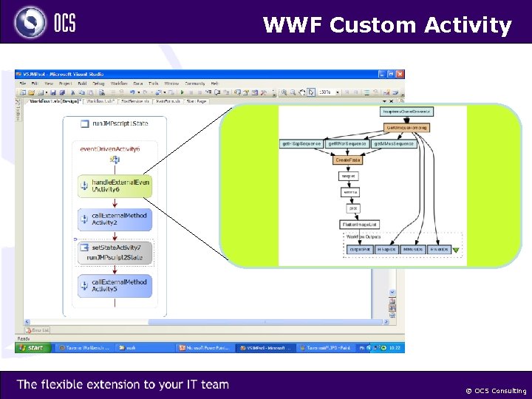Switch to the MainForm.vb tab
This screenshot has height=399, width=532.
pos(168,101)
